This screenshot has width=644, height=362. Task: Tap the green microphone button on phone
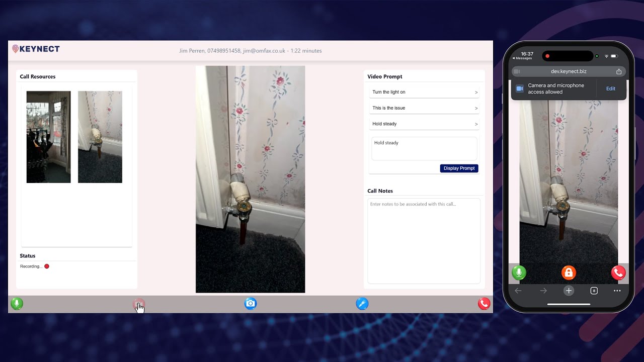[x=519, y=273]
